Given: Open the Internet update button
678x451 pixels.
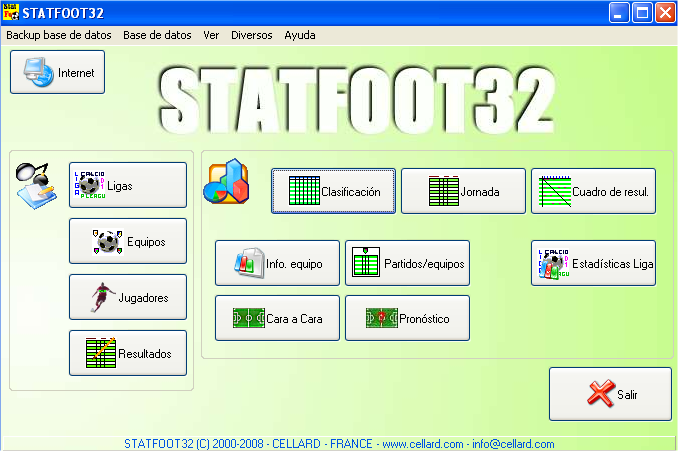Looking at the screenshot, I should click(x=58, y=72).
